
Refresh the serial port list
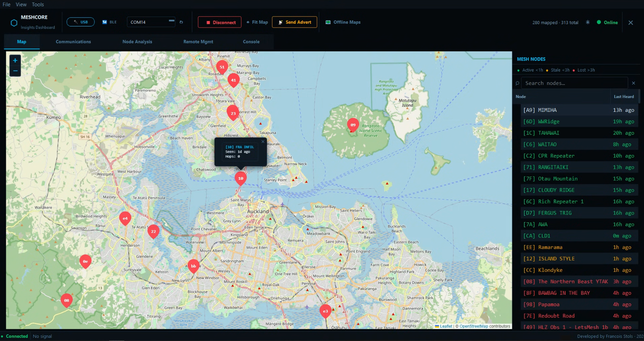(181, 22)
